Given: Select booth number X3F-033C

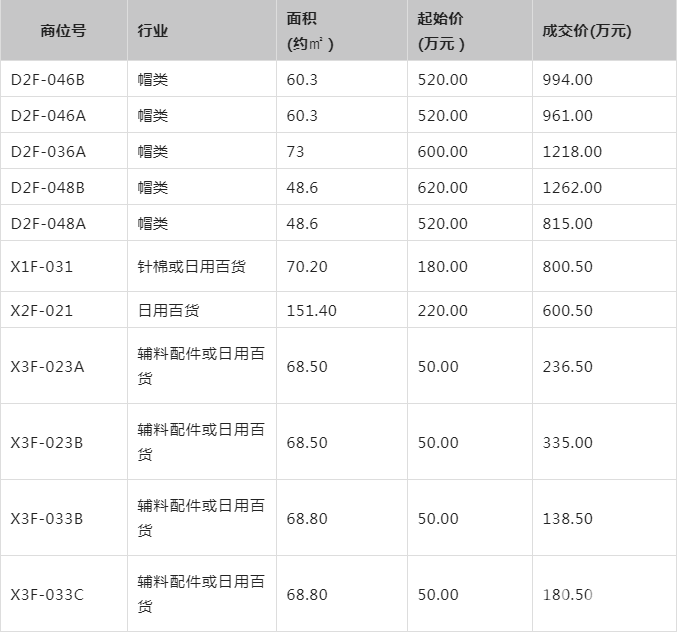Looking at the screenshot, I should point(47,595).
